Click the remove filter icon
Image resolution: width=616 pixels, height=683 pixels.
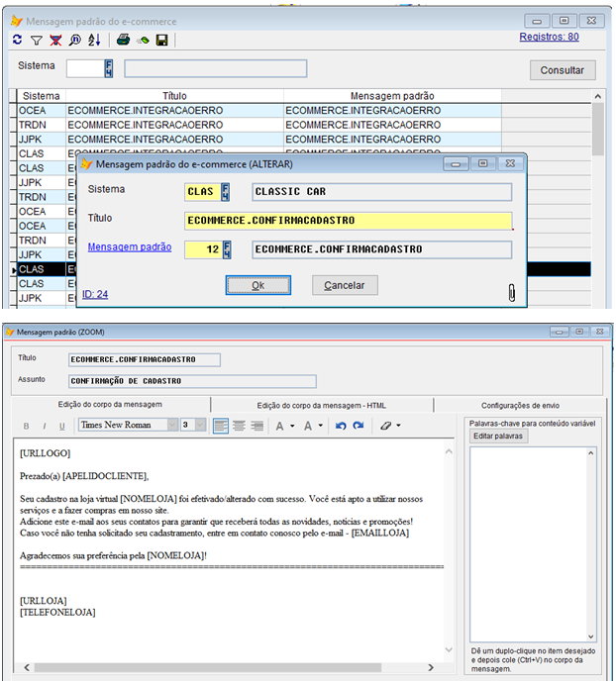[55, 41]
